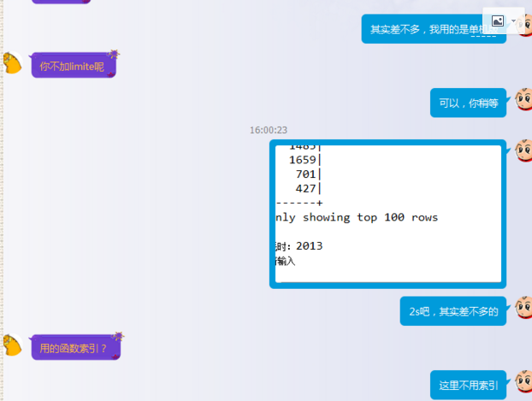
Task: Click avatar next to 2s吧 message
Action: click(523, 307)
